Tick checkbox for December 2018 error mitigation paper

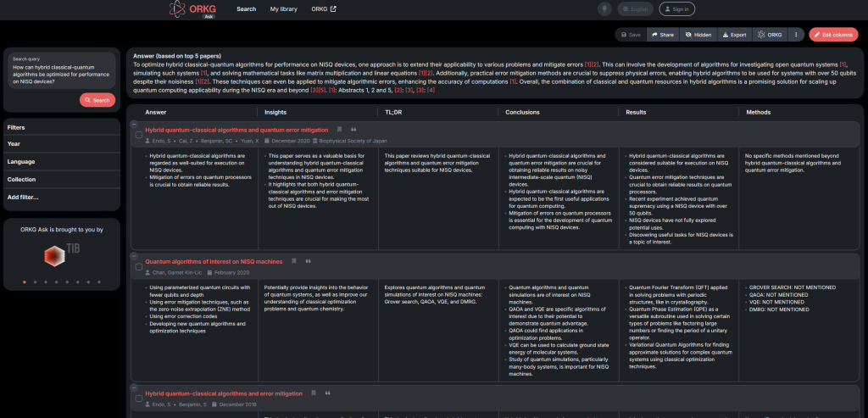[x=138, y=398]
